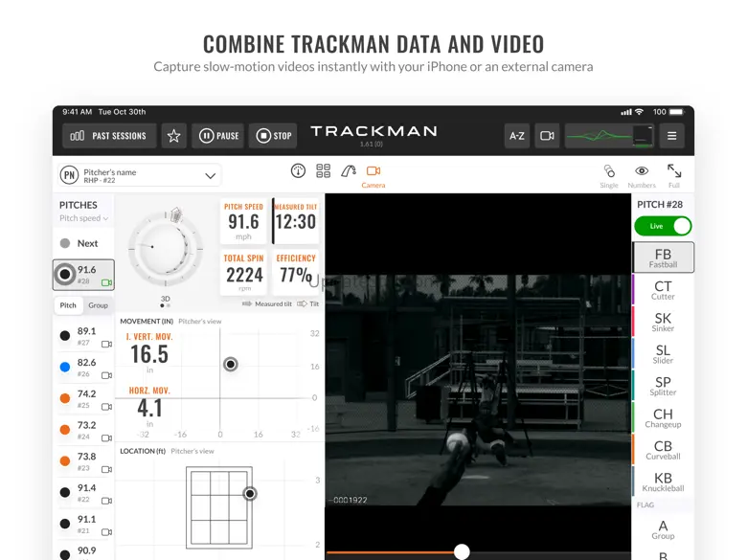This screenshot has height=560, width=747.
Task: Open video icon for pitch #22
Action: [x=106, y=501]
